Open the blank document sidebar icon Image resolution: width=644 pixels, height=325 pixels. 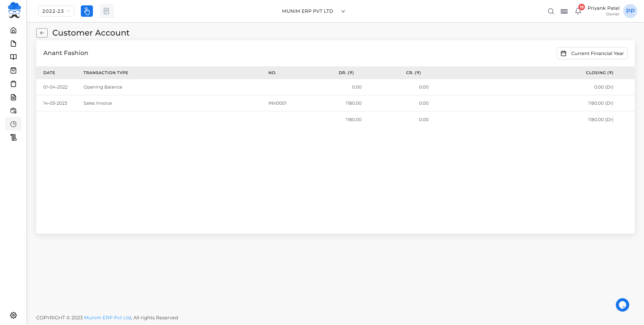pos(13,44)
